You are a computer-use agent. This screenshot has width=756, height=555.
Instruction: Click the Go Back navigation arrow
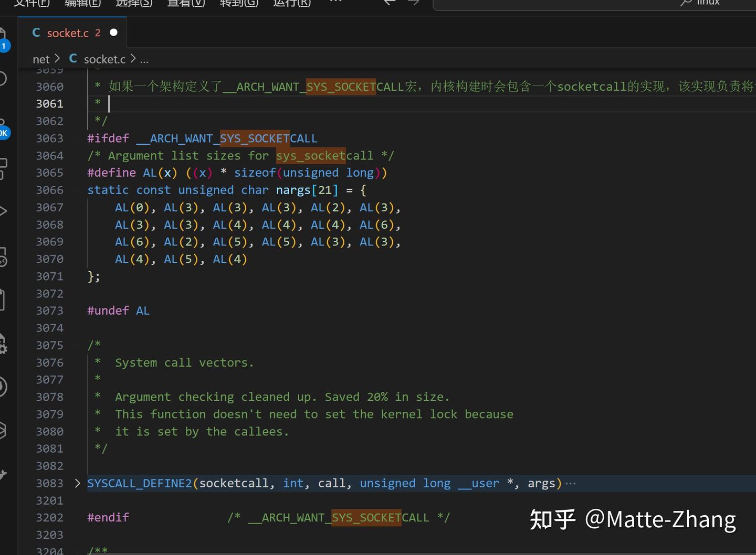pyautogui.click(x=388, y=3)
